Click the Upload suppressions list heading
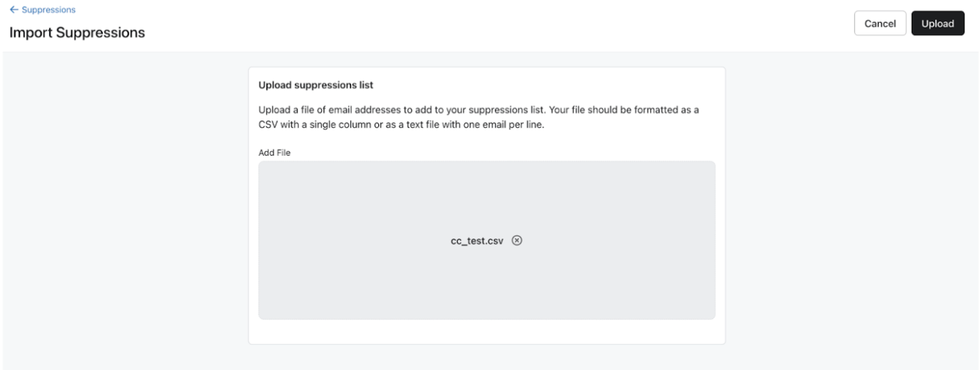The height and width of the screenshot is (370, 980). tap(316, 85)
